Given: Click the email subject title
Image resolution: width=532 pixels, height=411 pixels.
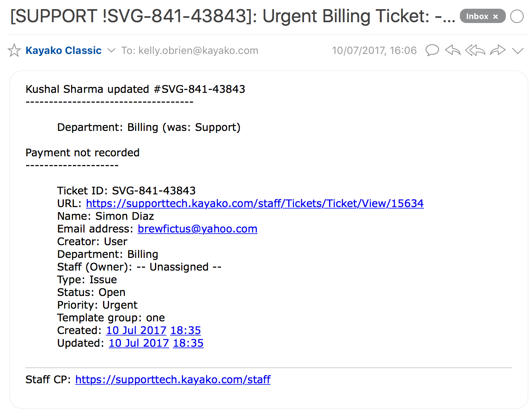Looking at the screenshot, I should click(x=233, y=16).
